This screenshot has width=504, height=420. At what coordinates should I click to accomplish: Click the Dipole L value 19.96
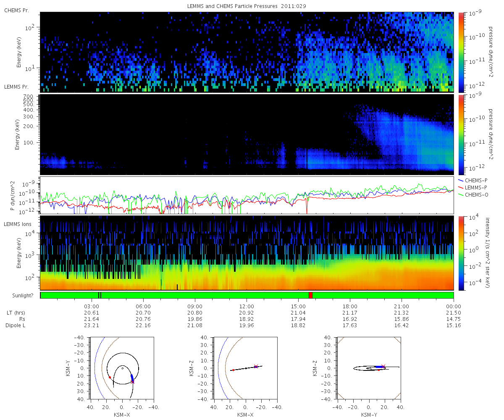point(247,325)
